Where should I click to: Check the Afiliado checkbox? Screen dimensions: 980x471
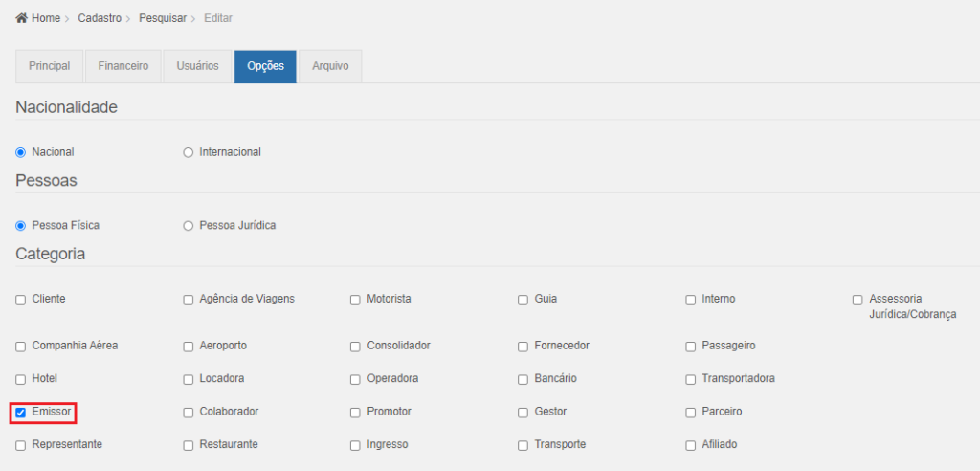[691, 445]
